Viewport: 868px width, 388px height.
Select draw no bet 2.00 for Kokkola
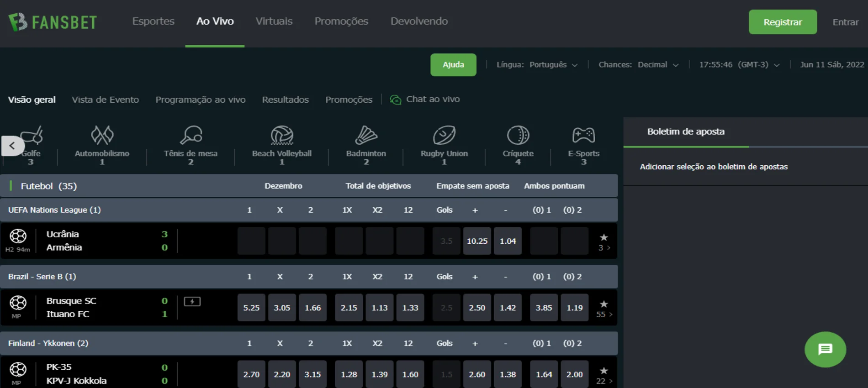point(574,374)
